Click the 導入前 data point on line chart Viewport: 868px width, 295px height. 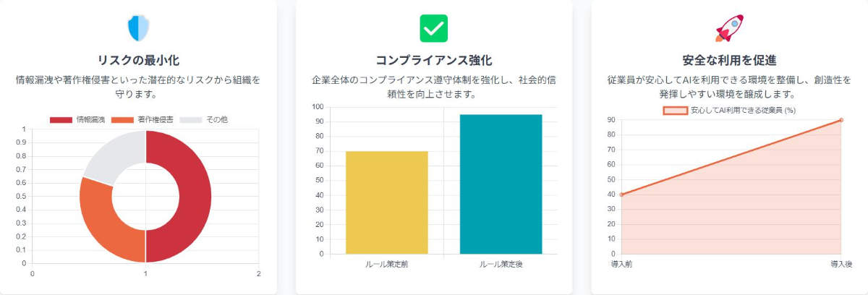click(621, 194)
